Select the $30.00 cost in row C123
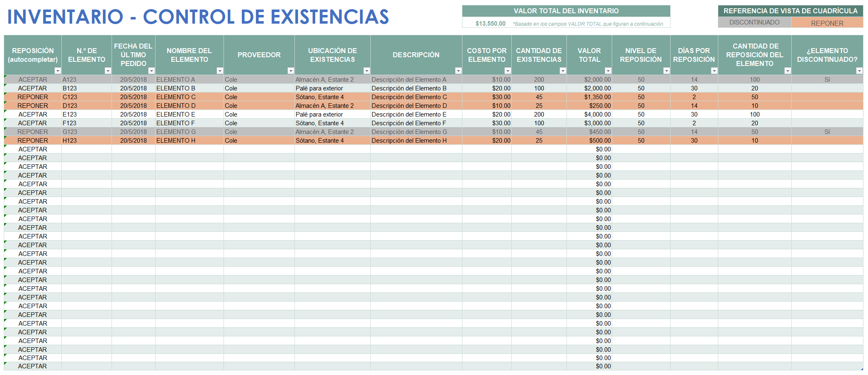Screen dimensions: 868x375 [487, 97]
